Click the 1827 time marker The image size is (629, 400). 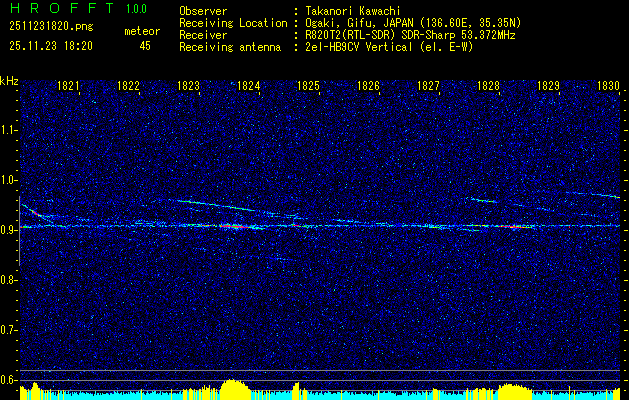[428, 85]
